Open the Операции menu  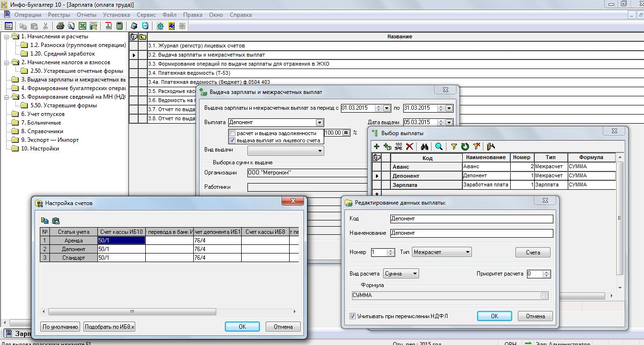pos(28,15)
